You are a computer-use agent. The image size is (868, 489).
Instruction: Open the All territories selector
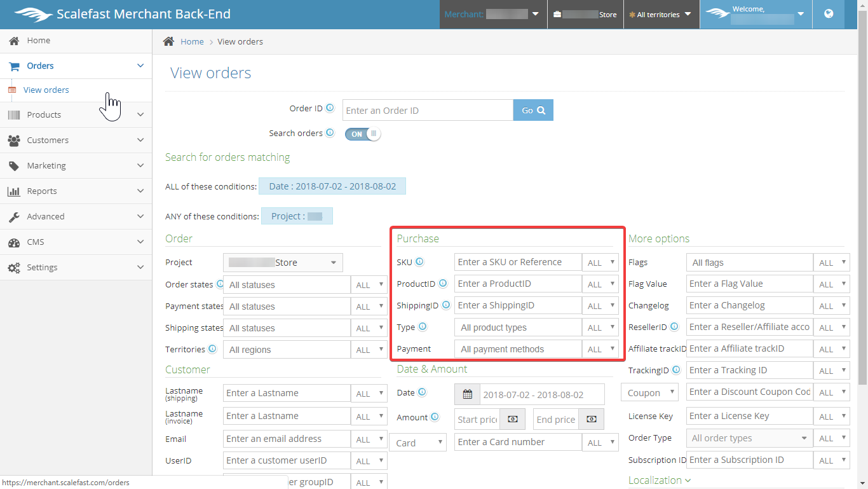(660, 14)
